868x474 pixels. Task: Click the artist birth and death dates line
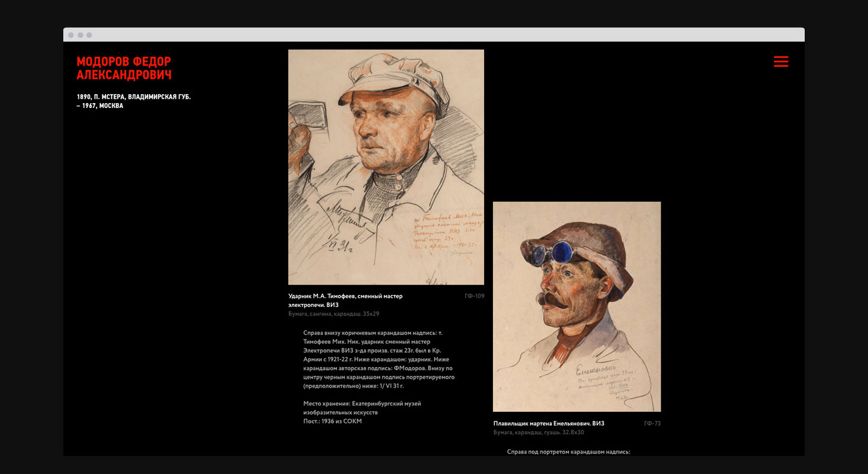pos(133,101)
